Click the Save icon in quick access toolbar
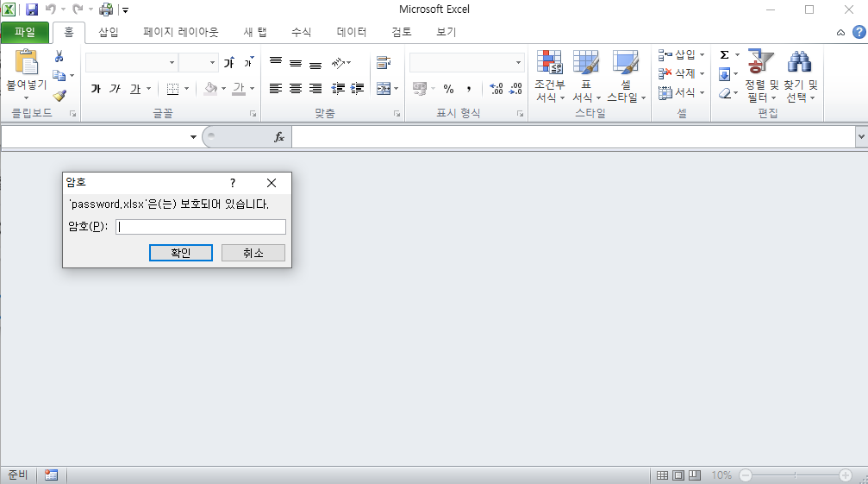Viewport: 868px width, 484px height. point(32,9)
